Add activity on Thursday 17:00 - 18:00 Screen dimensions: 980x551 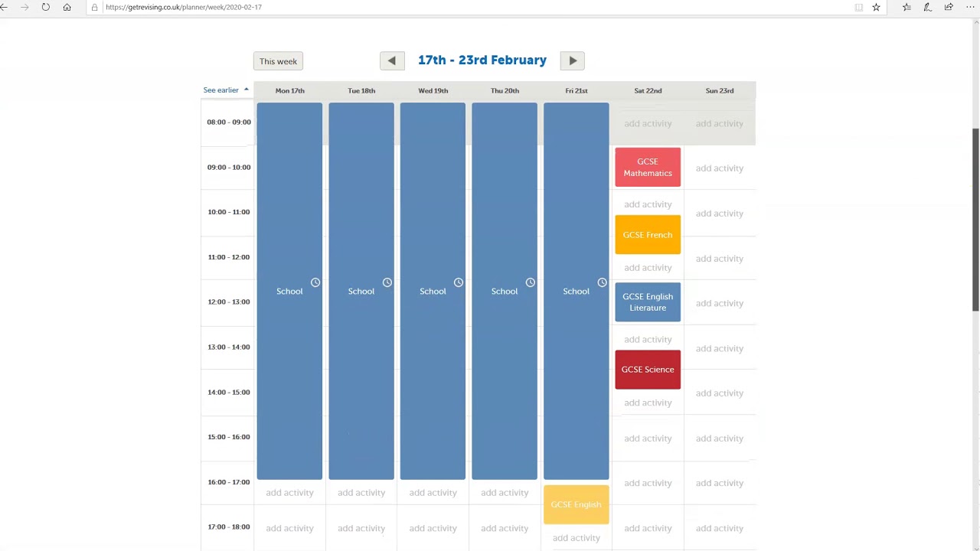505,528
